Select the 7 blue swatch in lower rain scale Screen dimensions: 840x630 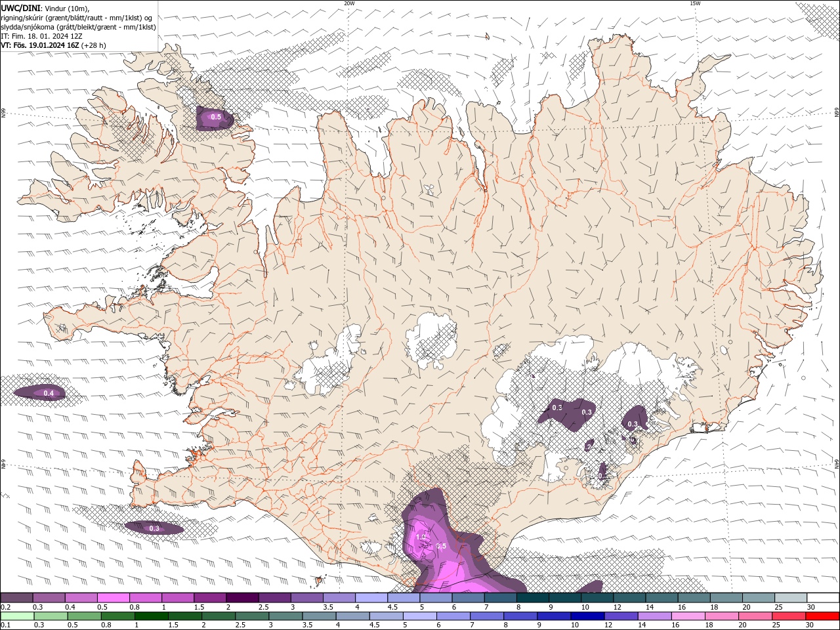(x=487, y=616)
